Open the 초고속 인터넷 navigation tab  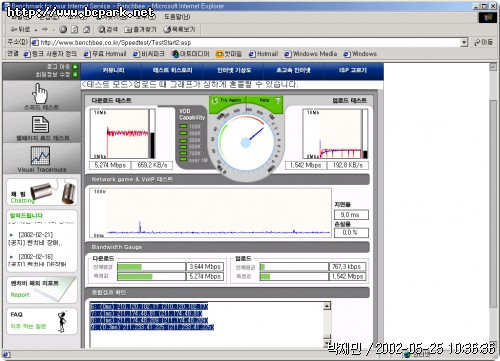pyautogui.click(x=293, y=70)
